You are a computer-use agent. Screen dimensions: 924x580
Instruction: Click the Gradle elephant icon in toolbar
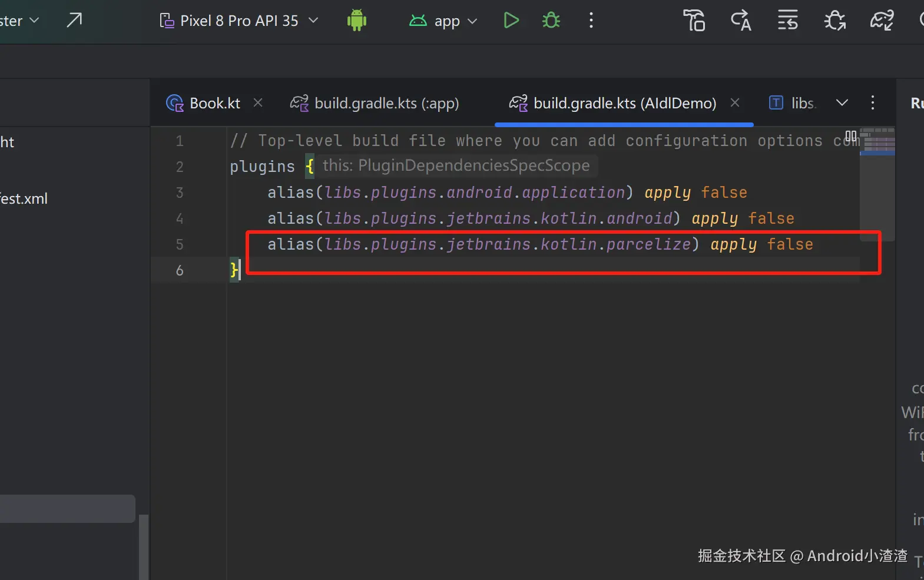coord(882,21)
